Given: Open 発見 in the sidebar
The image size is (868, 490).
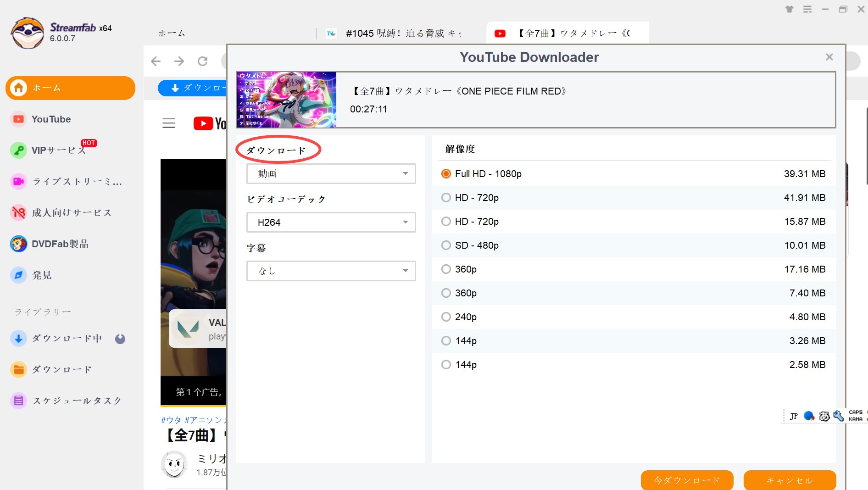Looking at the screenshot, I should coord(31,275).
